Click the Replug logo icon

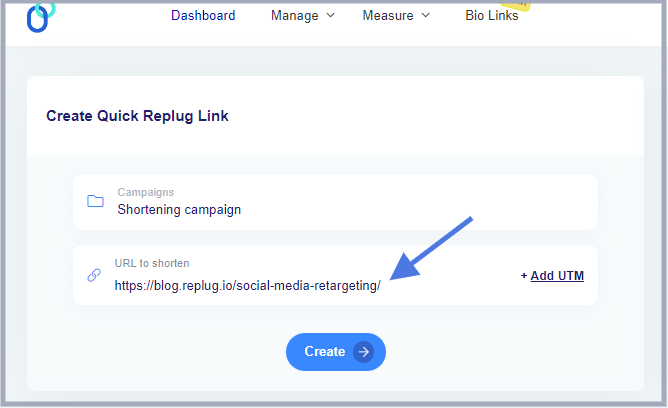coord(41,17)
